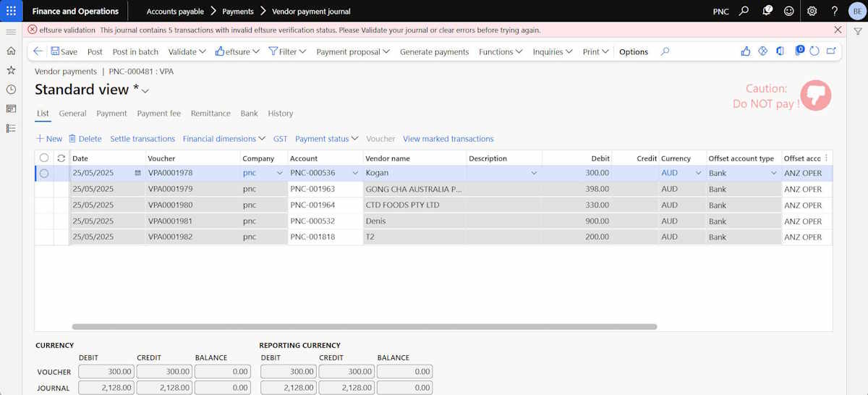Click the grid refresh icon in the header row
This screenshot has width=868, height=395.
pyautogui.click(x=61, y=158)
